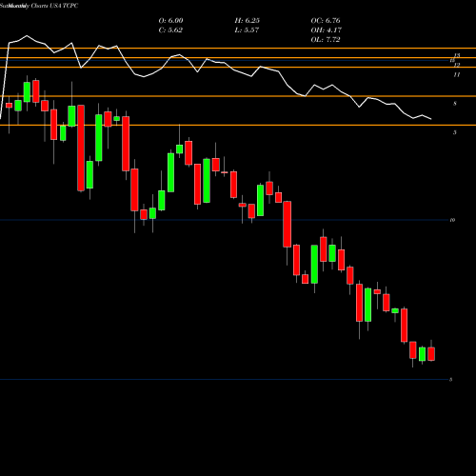Click the 'O: 6.00' open value
The width and height of the screenshot is (476, 476).
pos(170,21)
